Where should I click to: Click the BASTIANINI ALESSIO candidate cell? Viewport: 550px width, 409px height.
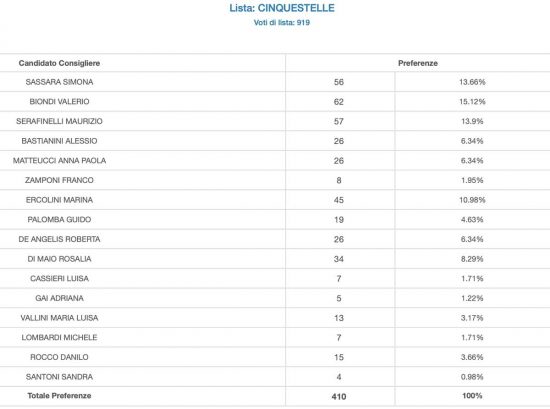(59, 141)
